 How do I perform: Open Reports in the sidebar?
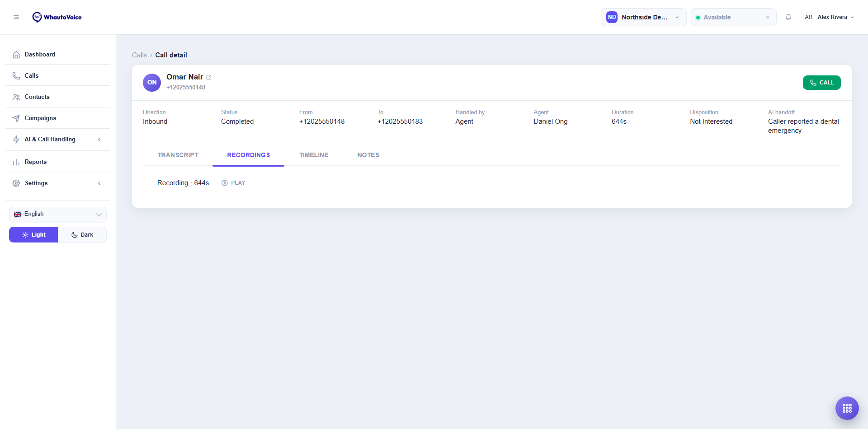[x=58, y=162]
